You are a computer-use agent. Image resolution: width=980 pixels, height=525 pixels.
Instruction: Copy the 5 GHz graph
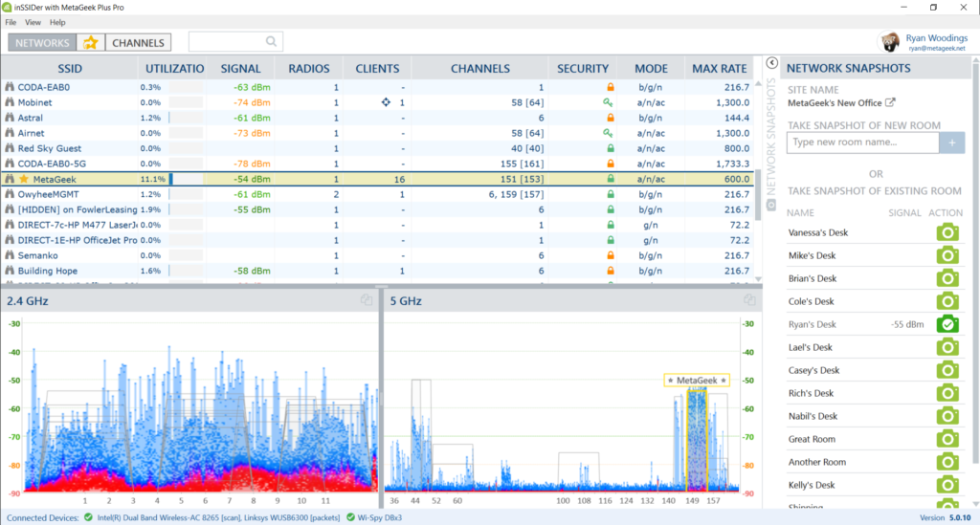click(749, 300)
